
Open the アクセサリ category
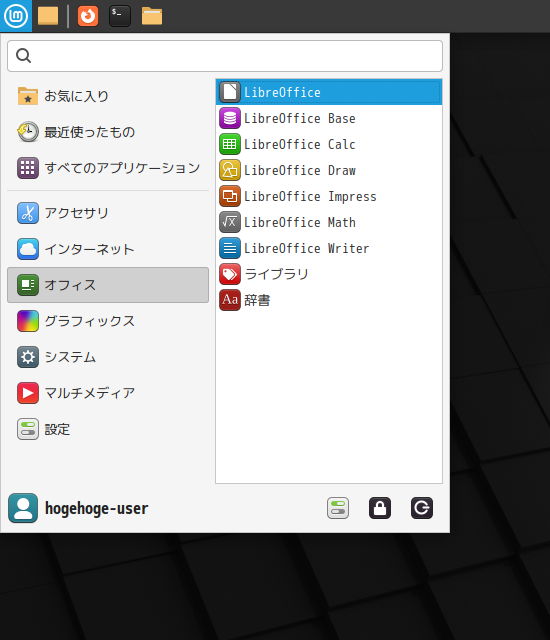[x=108, y=213]
